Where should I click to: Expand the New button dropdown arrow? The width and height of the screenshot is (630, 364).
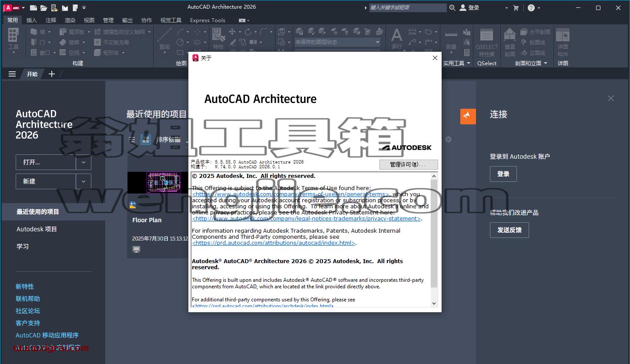(84, 181)
